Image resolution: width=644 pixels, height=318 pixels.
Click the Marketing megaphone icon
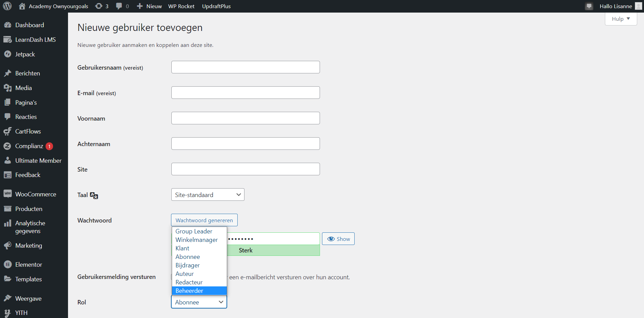click(x=7, y=246)
